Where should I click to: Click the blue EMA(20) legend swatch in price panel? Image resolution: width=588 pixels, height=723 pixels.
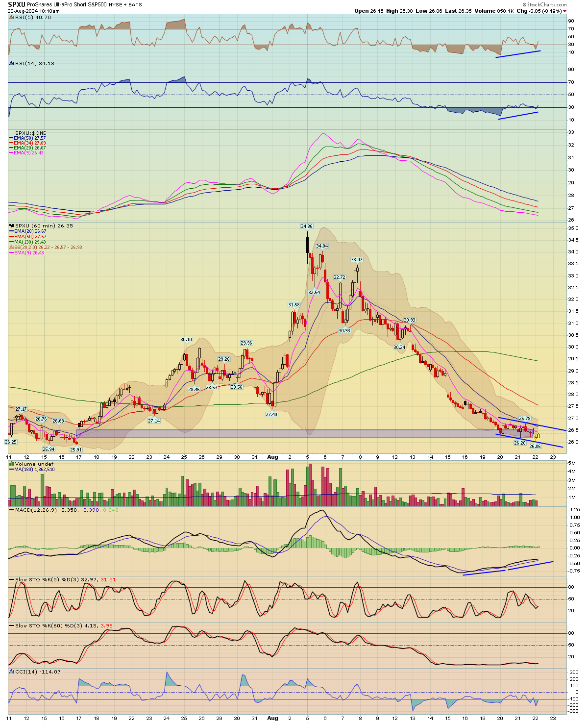12,231
